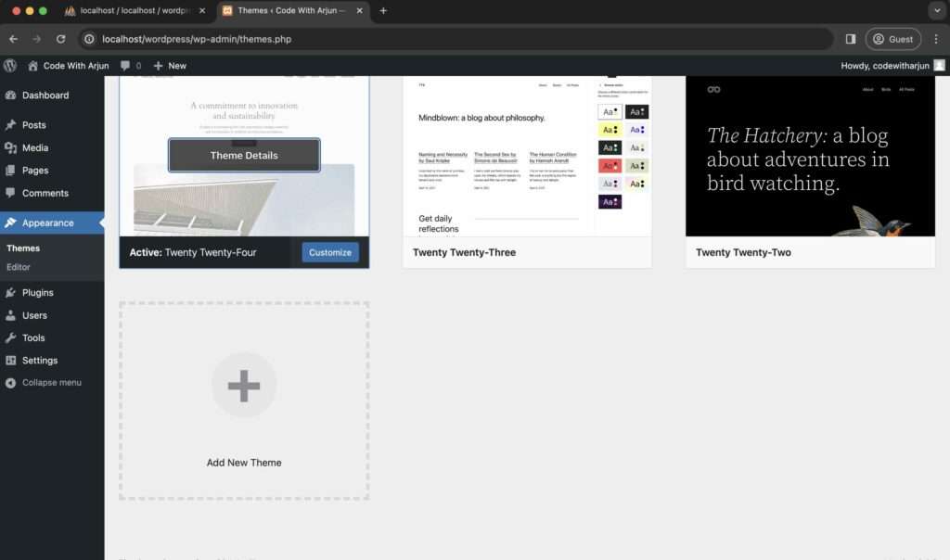The height and width of the screenshot is (560, 950).
Task: Open the Tools menu item
Action: [52, 337]
